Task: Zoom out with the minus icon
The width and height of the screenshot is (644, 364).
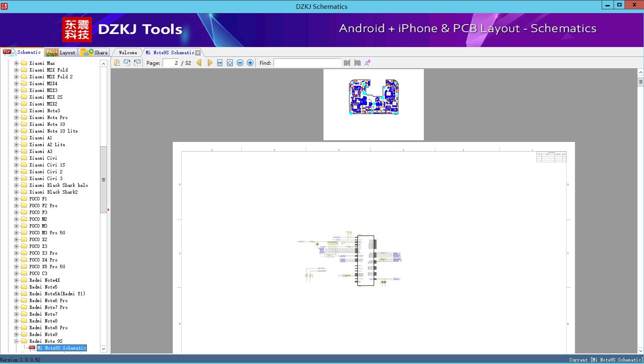Action: click(240, 63)
